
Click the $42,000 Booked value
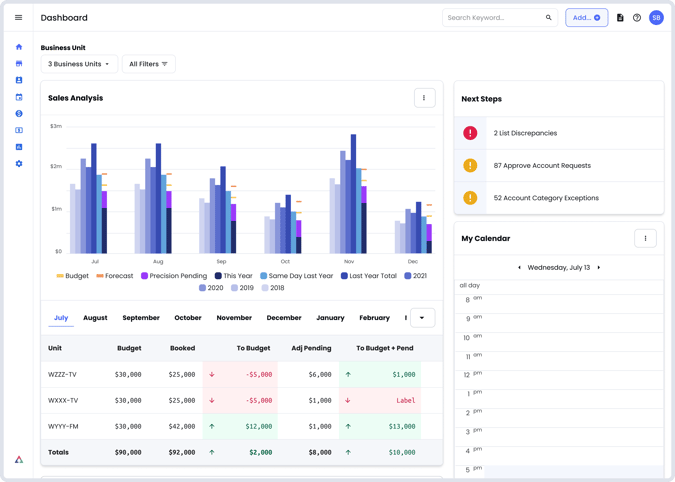coord(182,426)
